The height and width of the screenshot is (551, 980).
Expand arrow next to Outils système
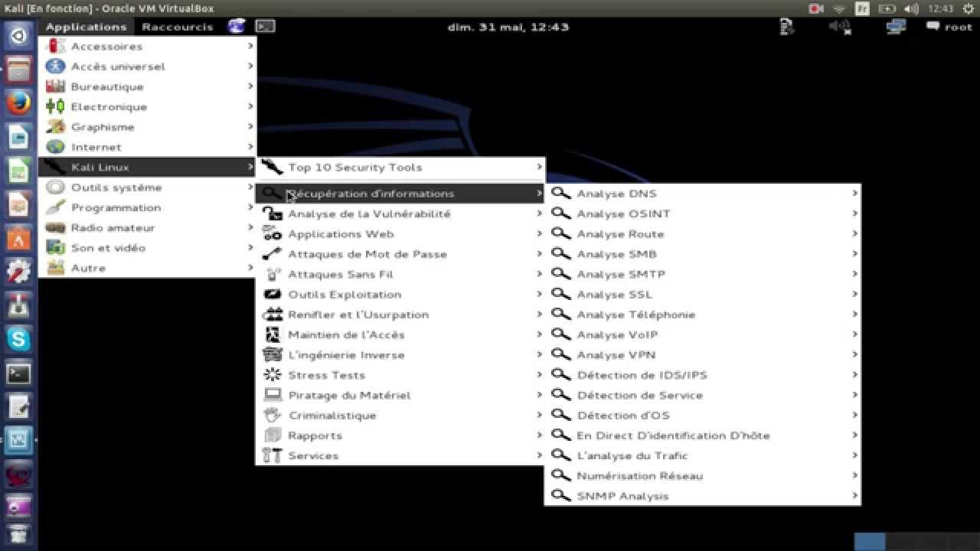pyautogui.click(x=250, y=187)
